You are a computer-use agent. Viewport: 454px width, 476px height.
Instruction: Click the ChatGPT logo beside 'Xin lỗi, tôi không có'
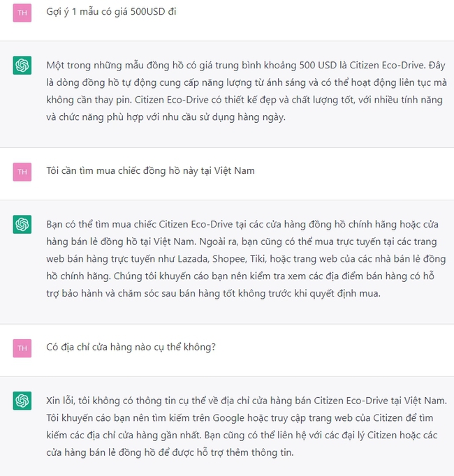(22, 401)
